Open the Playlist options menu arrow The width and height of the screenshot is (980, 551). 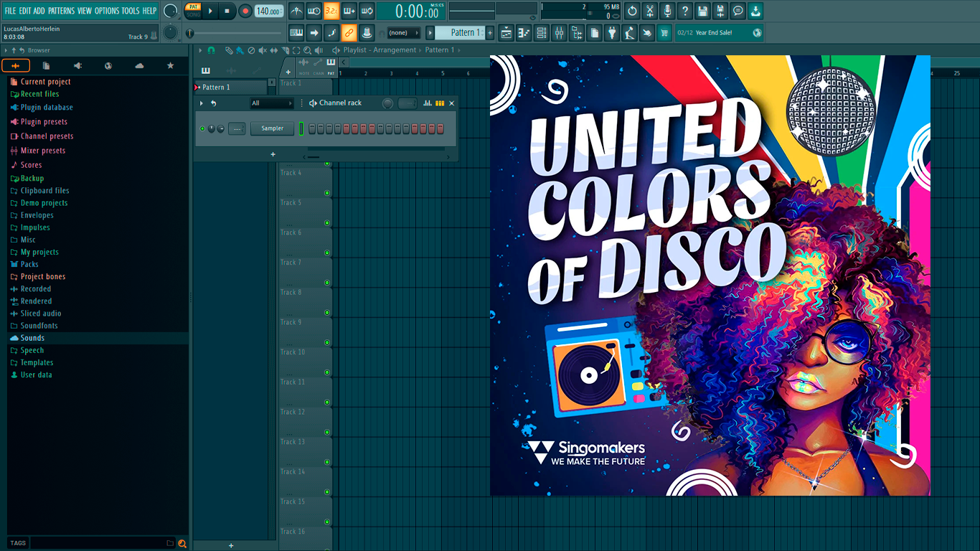(201, 50)
